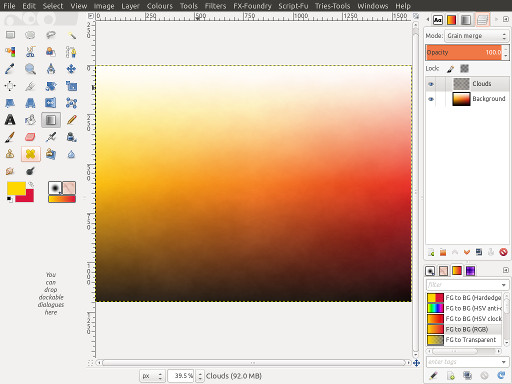Screen dimensions: 512x384
Task: Choose the Airbrush tool
Action: (51, 137)
